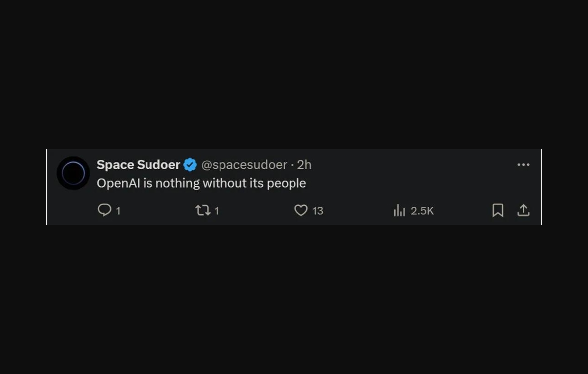
Task: Click the retweet count beside the arrows
Action: (x=217, y=211)
